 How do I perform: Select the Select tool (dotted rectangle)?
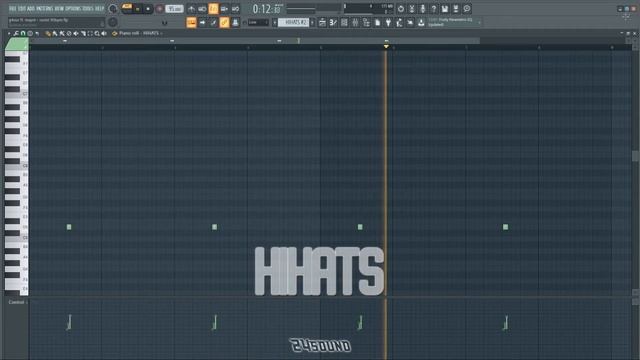point(90,33)
